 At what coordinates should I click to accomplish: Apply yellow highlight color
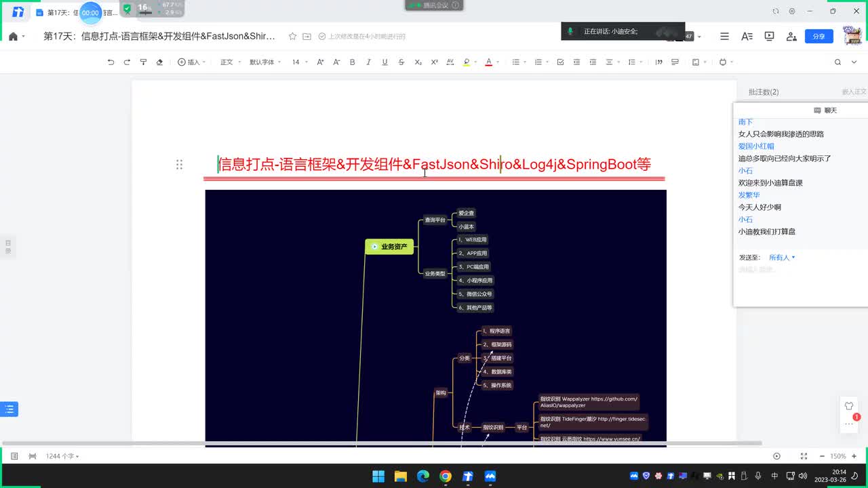tap(467, 62)
